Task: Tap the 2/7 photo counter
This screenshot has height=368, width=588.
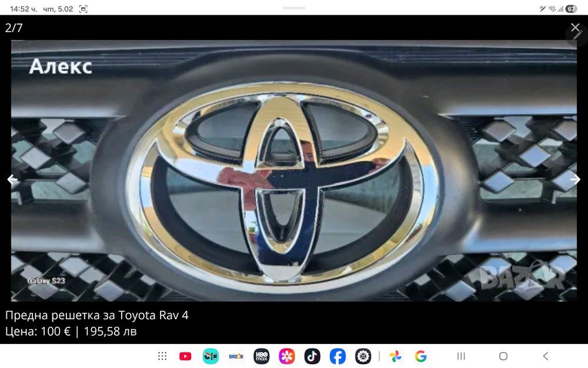Action: click(14, 28)
